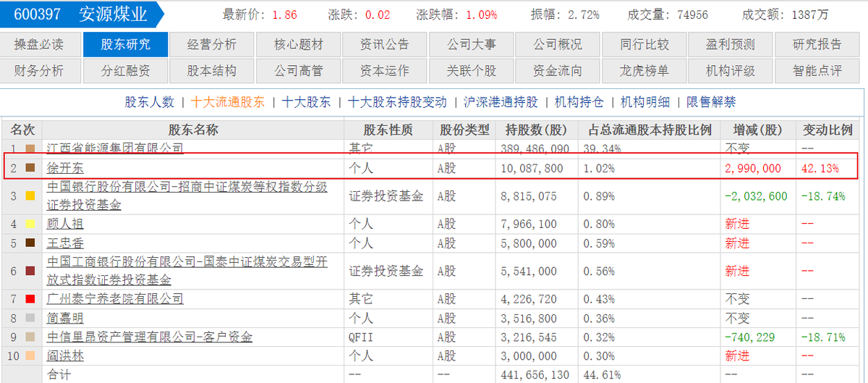Switch to the 经营分析 tab
This screenshot has height=383, width=868.
pos(212,44)
